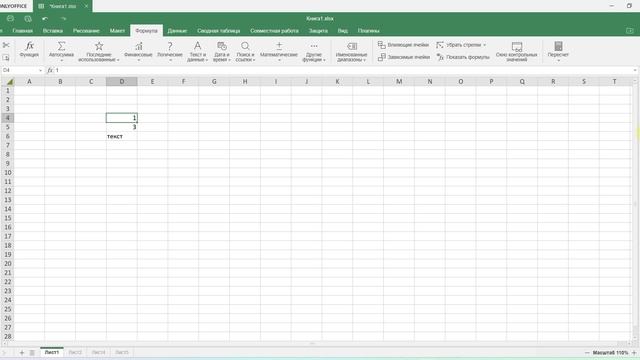Click the open file location icon
The image size is (640, 360).
(x=630, y=31)
